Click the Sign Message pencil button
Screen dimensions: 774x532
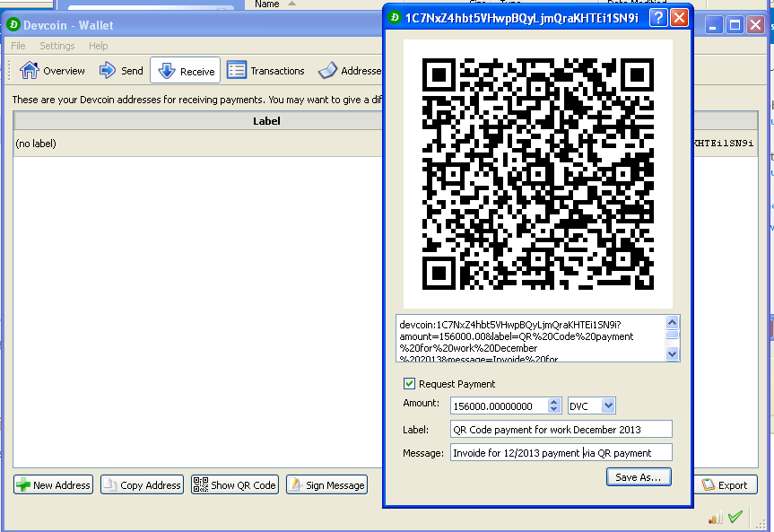[x=326, y=485]
